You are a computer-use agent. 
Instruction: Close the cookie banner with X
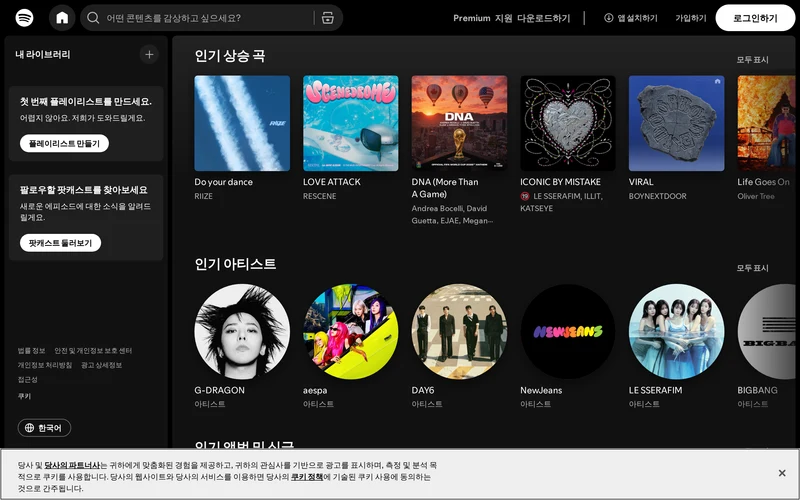[782, 473]
